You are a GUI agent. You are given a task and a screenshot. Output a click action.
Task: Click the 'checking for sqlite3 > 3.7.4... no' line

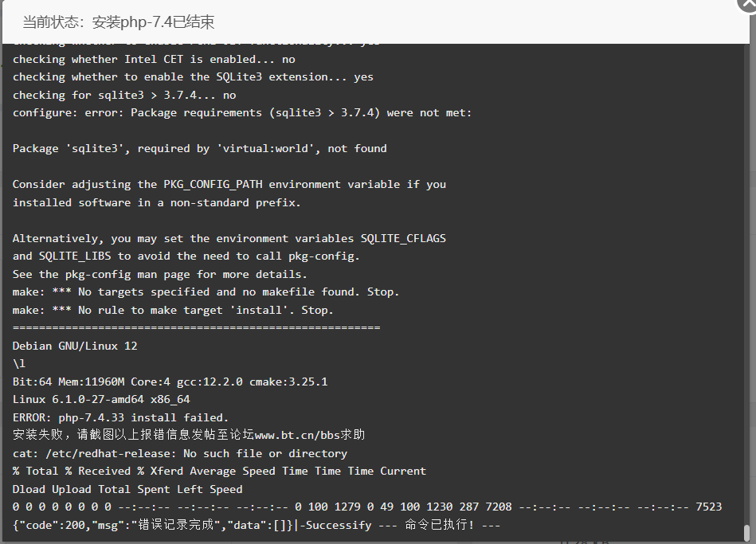point(124,95)
